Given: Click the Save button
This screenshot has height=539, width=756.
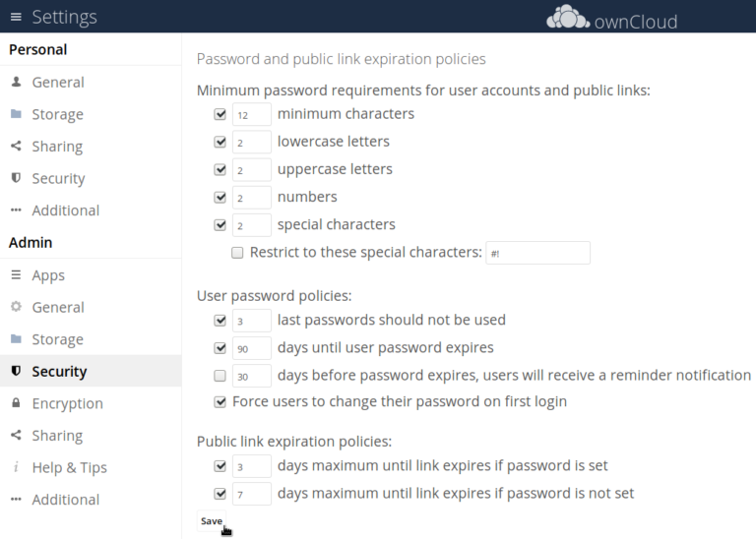Looking at the screenshot, I should pos(212,521).
